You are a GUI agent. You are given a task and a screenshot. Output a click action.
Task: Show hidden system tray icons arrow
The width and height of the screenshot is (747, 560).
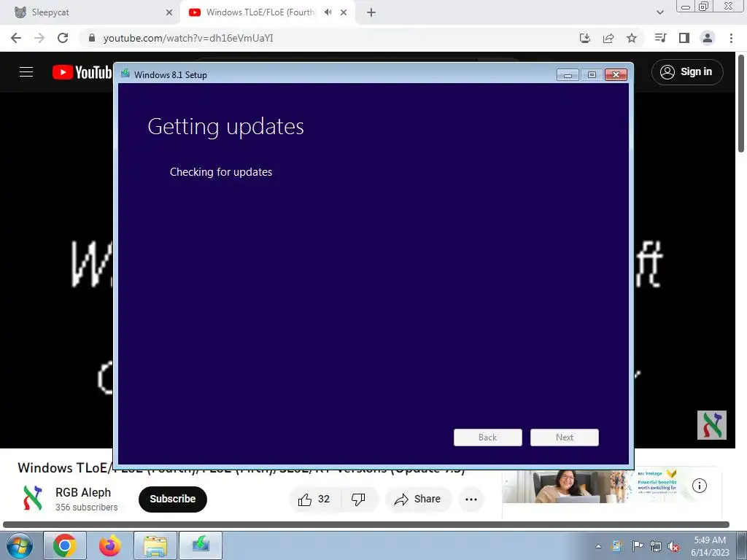pos(598,546)
